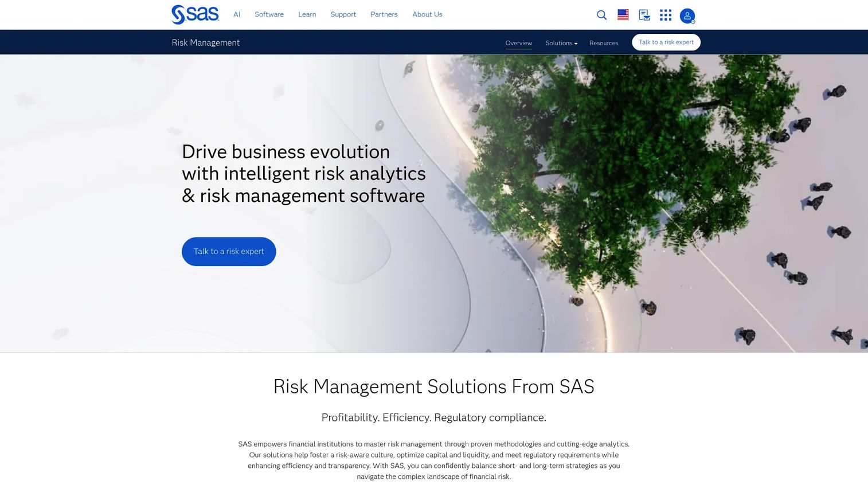Open the About Us menu
This screenshot has width=868, height=488.
point(428,14)
